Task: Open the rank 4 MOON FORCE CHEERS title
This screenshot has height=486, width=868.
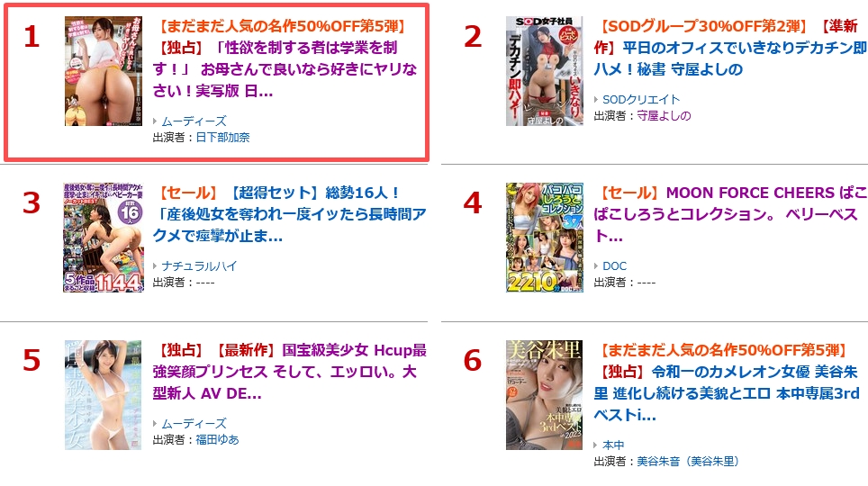Action: tap(731, 214)
